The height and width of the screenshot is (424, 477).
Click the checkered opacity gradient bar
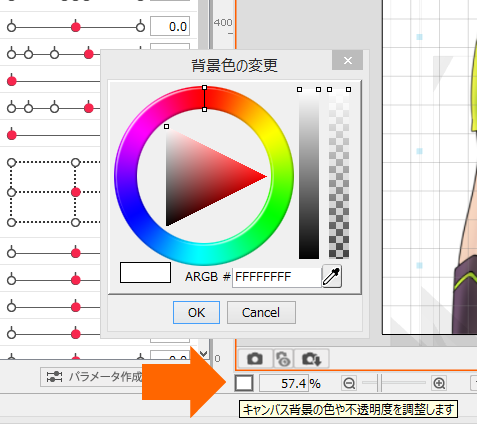point(339,174)
